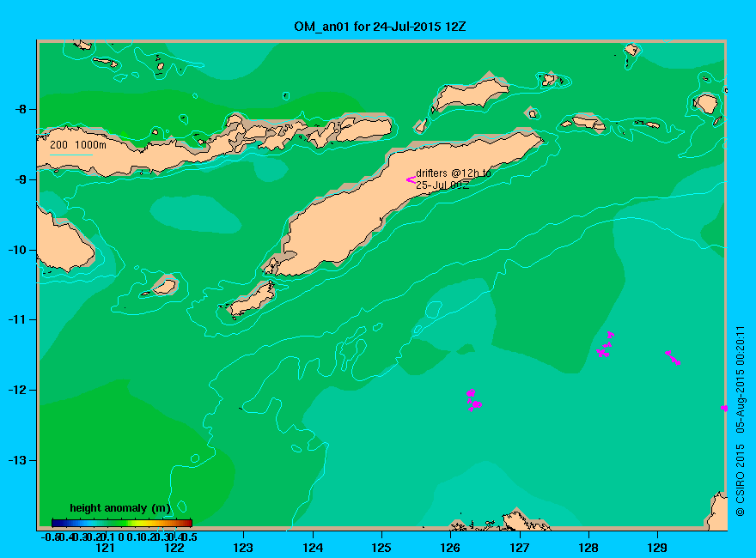756x558 pixels.
Task: Click the magenta drifter marker at the right map edge
Action: pos(724,408)
